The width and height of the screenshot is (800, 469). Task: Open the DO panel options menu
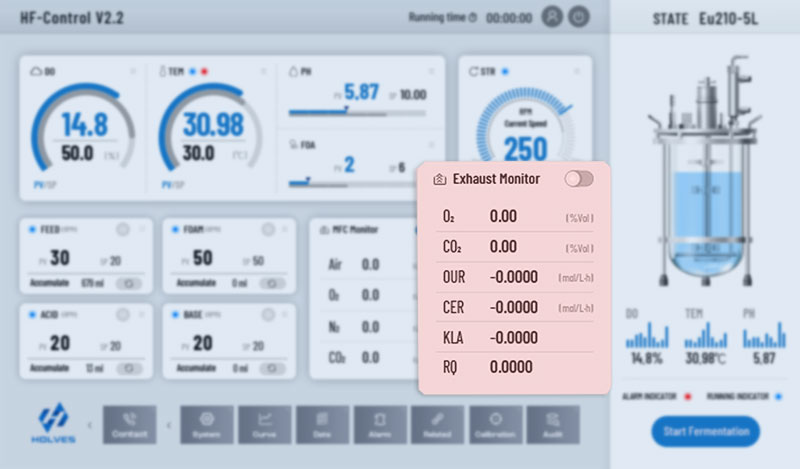(x=132, y=71)
